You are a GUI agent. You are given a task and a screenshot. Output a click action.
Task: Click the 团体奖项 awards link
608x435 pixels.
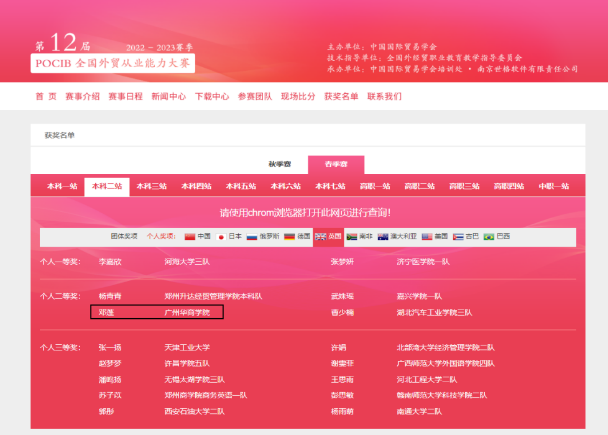123,236
